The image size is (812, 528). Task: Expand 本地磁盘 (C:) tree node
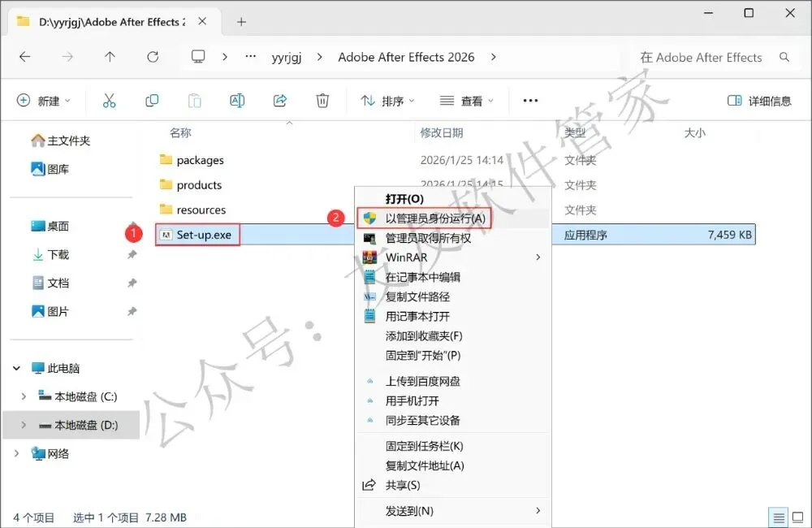click(x=24, y=396)
